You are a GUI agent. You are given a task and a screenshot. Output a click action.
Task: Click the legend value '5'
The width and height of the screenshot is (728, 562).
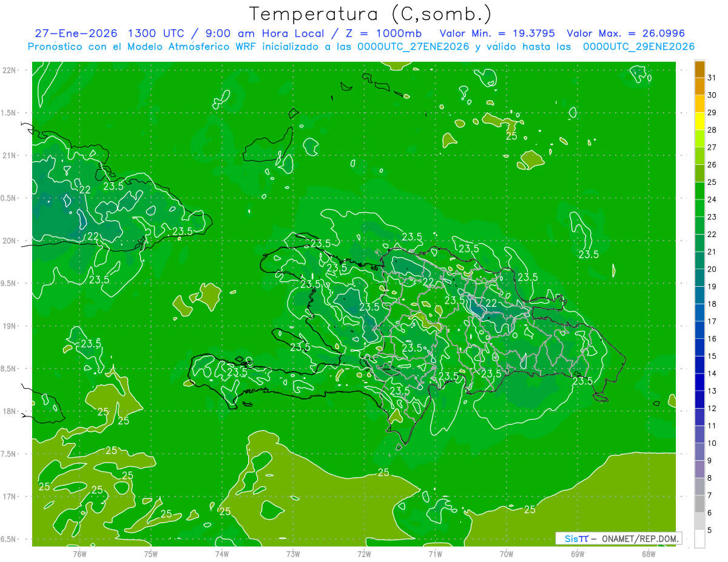[x=710, y=530]
